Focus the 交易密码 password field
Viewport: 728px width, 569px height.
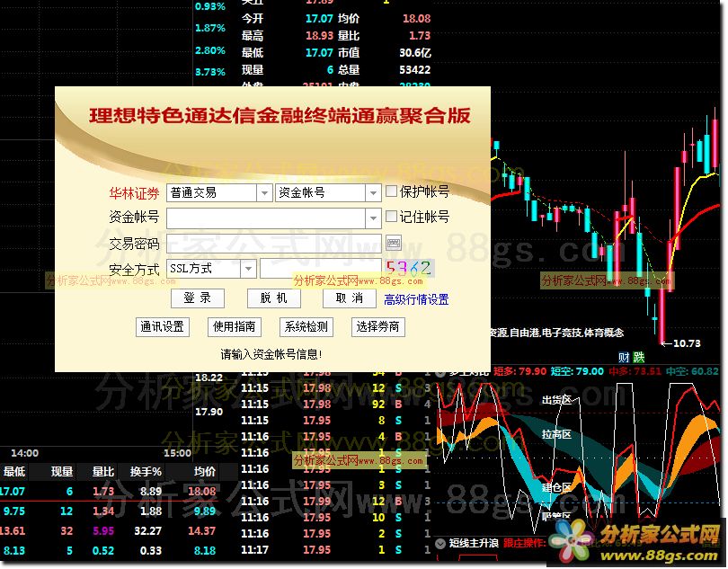(x=274, y=244)
